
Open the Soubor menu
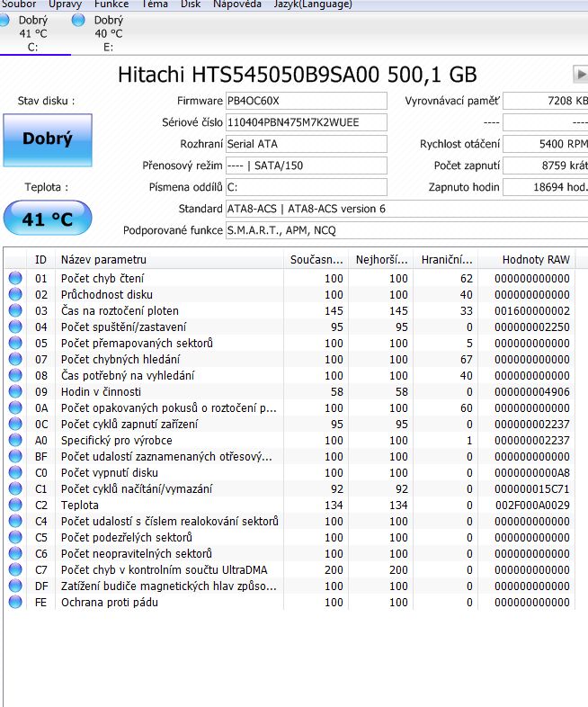click(x=18, y=4)
